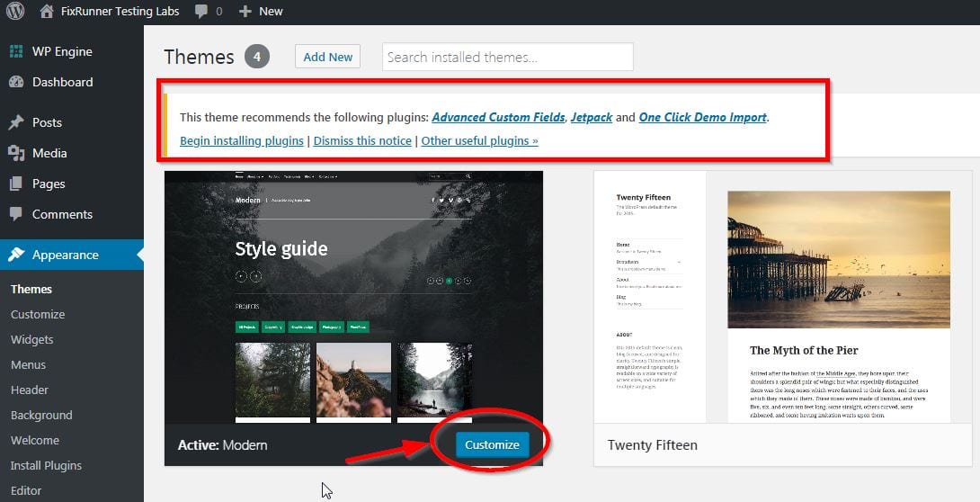The width and height of the screenshot is (980, 502).
Task: Open the comments bubble icon in admin bar
Action: (201, 12)
